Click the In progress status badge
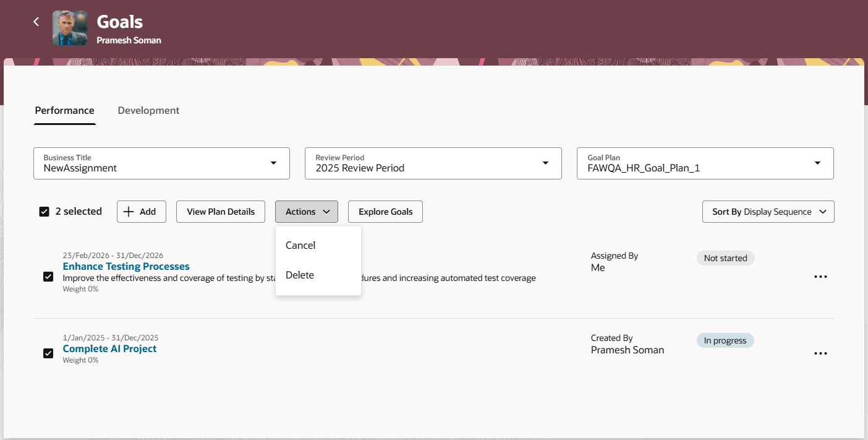The width and height of the screenshot is (868, 440). coord(725,340)
